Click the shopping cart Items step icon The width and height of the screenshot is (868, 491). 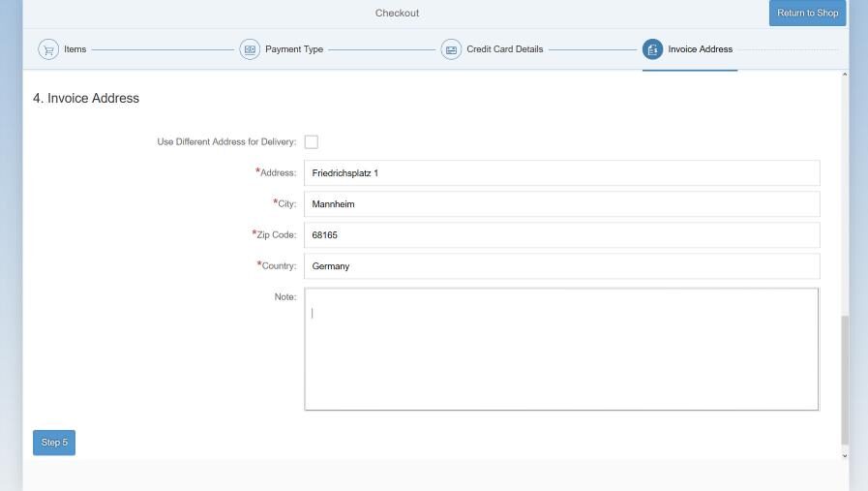(x=47, y=49)
